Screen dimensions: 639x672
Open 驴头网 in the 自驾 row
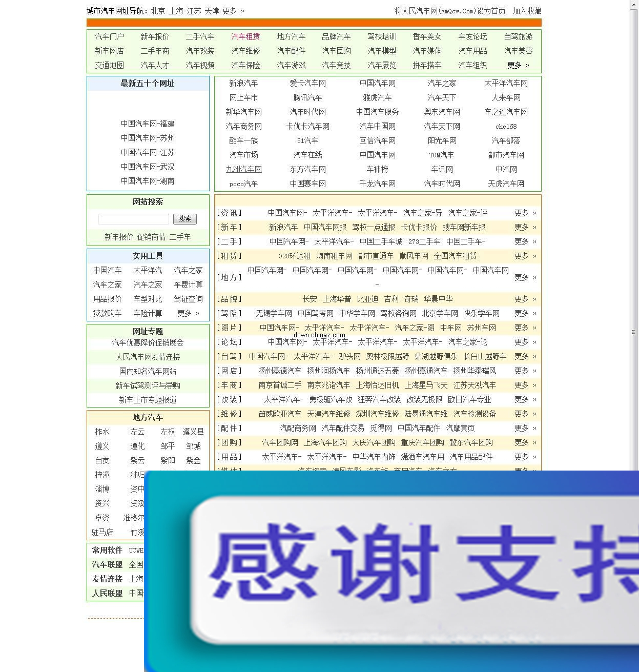[349, 356]
